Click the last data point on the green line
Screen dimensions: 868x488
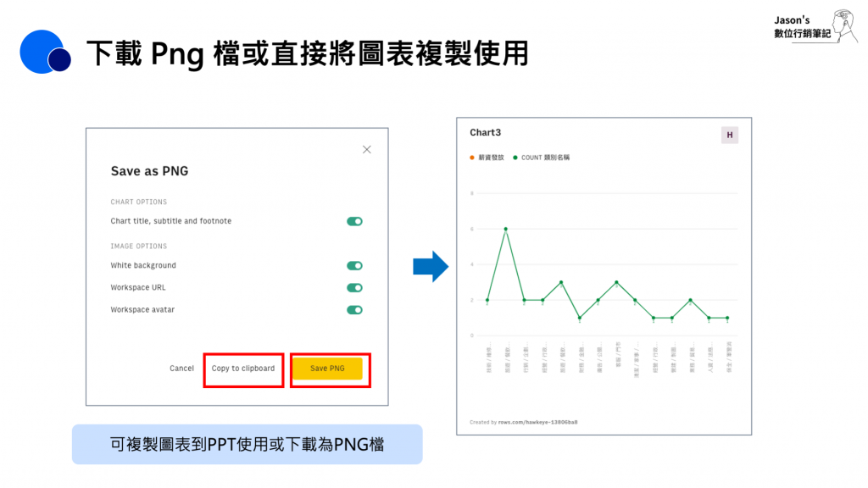[727, 319]
